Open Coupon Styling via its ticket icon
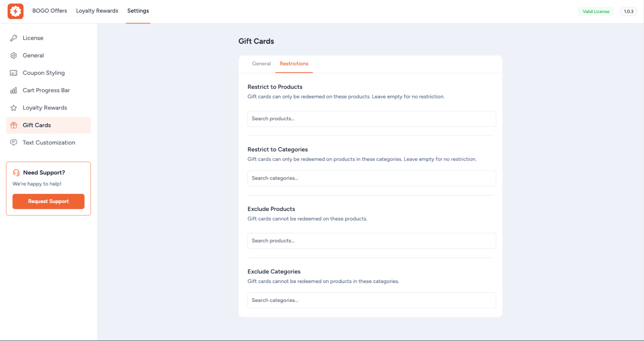The width and height of the screenshot is (644, 341). pyautogui.click(x=13, y=73)
